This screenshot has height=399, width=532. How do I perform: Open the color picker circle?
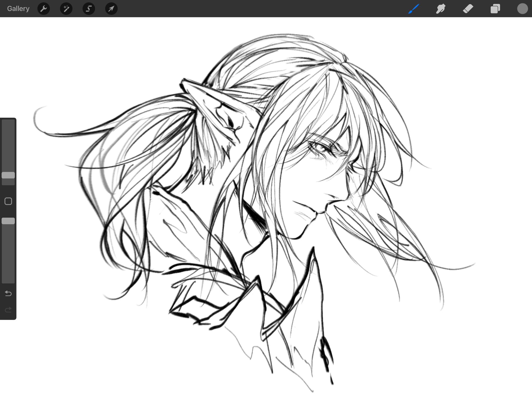[x=522, y=9]
